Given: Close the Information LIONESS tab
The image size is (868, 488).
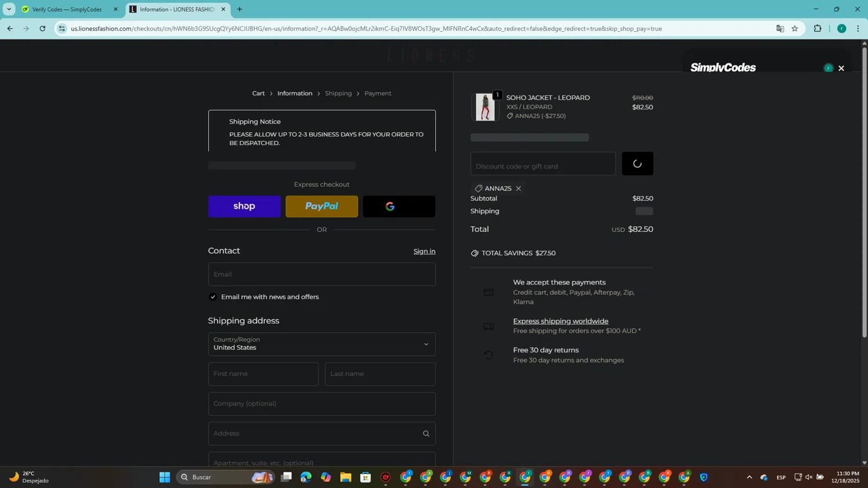Looking at the screenshot, I should click(223, 9).
